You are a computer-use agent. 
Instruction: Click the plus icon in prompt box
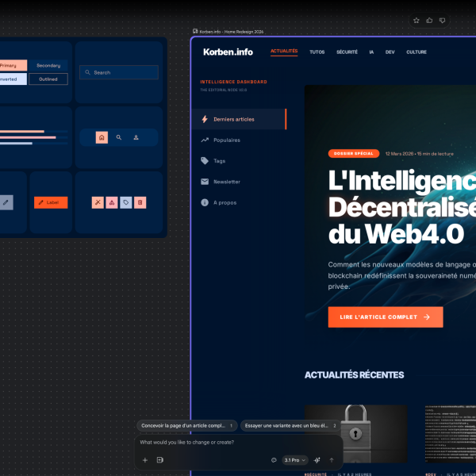click(144, 460)
